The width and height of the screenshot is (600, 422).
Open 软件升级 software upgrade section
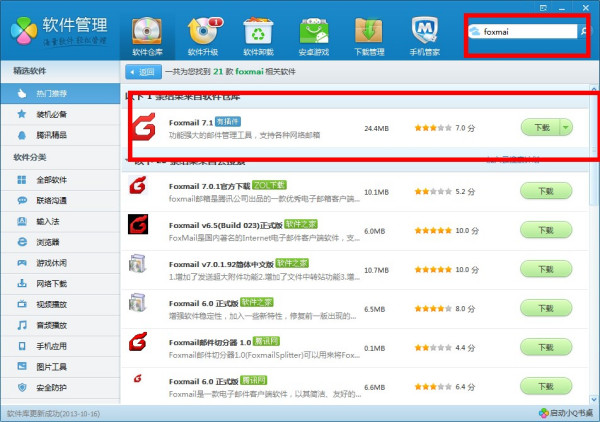[203, 37]
